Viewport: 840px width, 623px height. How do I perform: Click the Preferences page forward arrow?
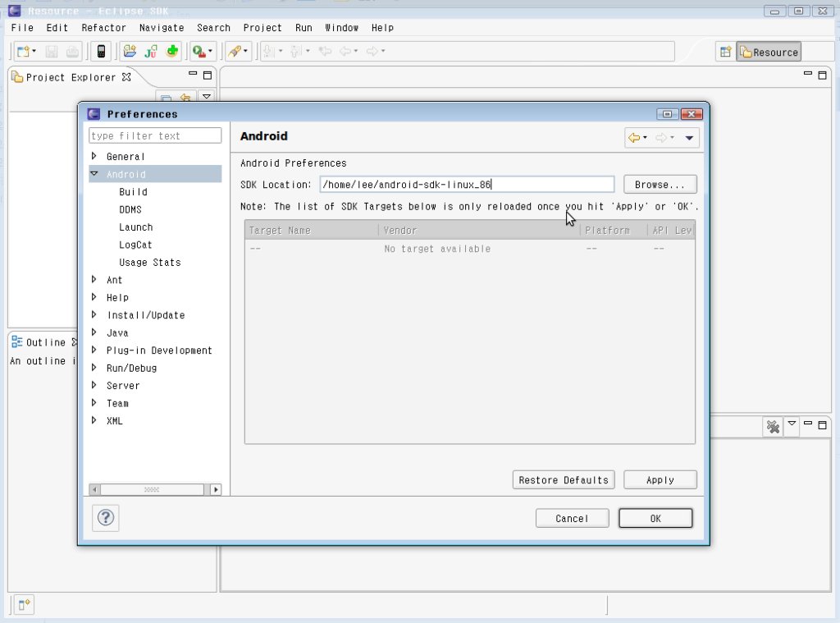tap(662, 138)
